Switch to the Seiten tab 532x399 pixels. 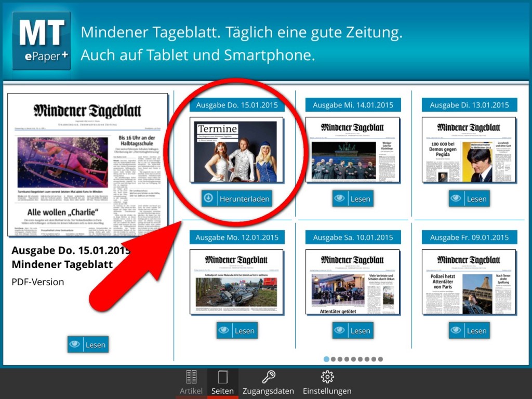(x=222, y=383)
